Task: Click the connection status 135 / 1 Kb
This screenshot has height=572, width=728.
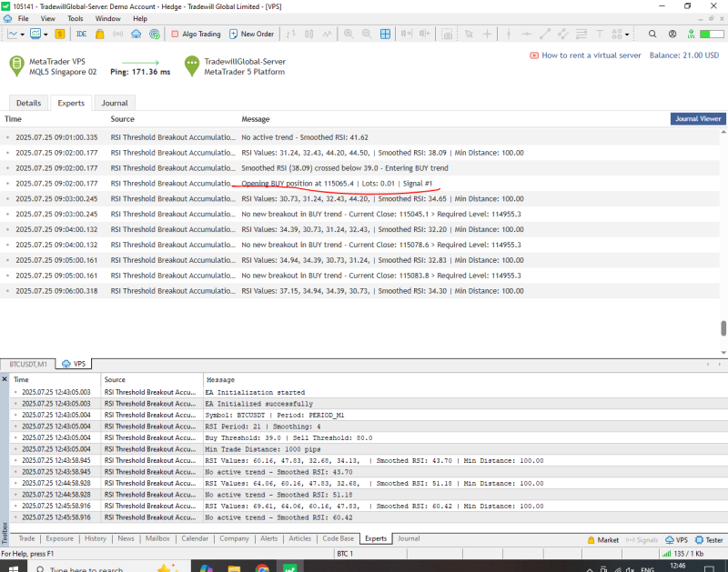Action: tap(683, 554)
